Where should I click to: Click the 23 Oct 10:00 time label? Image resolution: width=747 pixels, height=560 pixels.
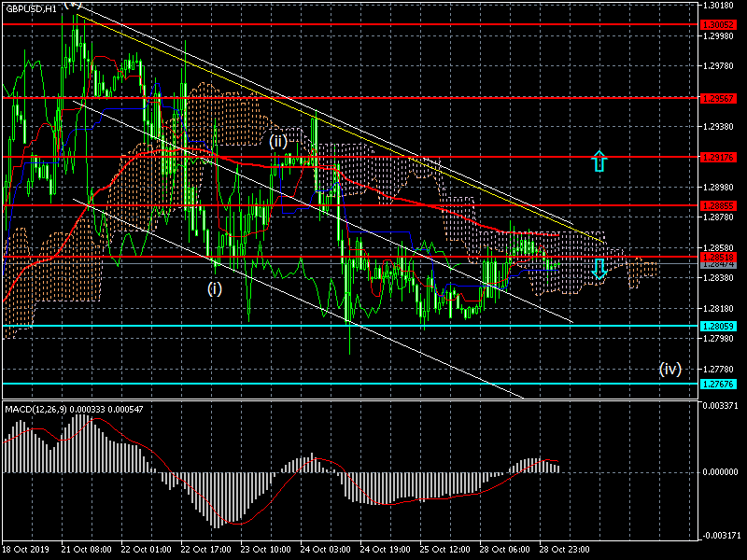(x=266, y=549)
